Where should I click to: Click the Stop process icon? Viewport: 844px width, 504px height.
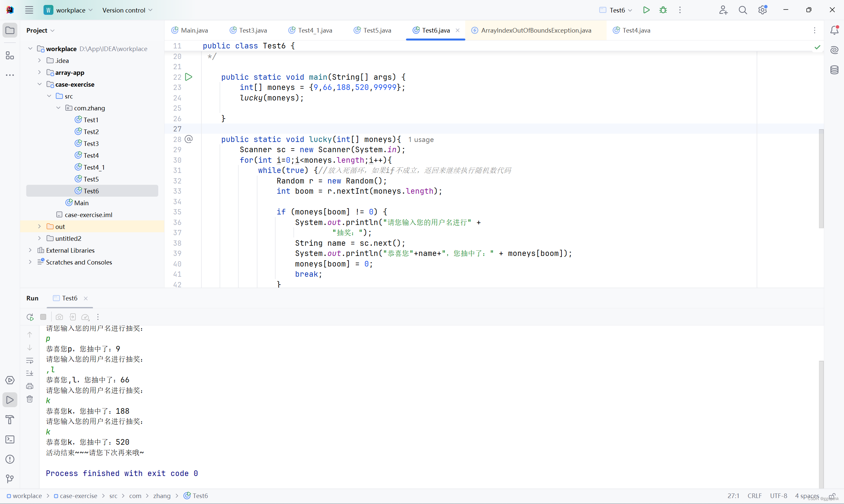click(43, 317)
